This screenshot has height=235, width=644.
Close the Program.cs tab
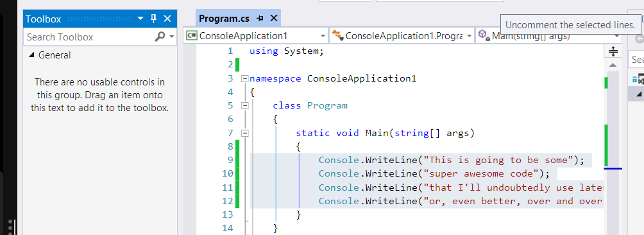tap(274, 19)
